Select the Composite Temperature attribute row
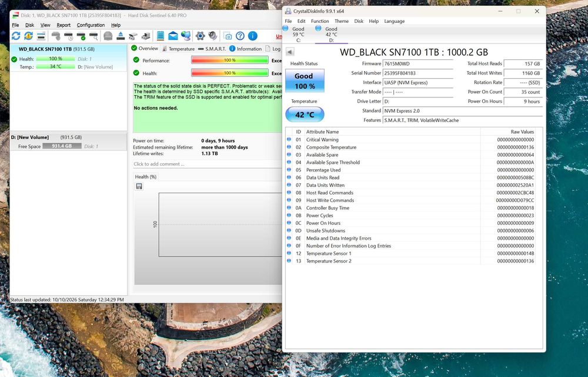Viewport: 588px width, 377px height. [x=410, y=147]
